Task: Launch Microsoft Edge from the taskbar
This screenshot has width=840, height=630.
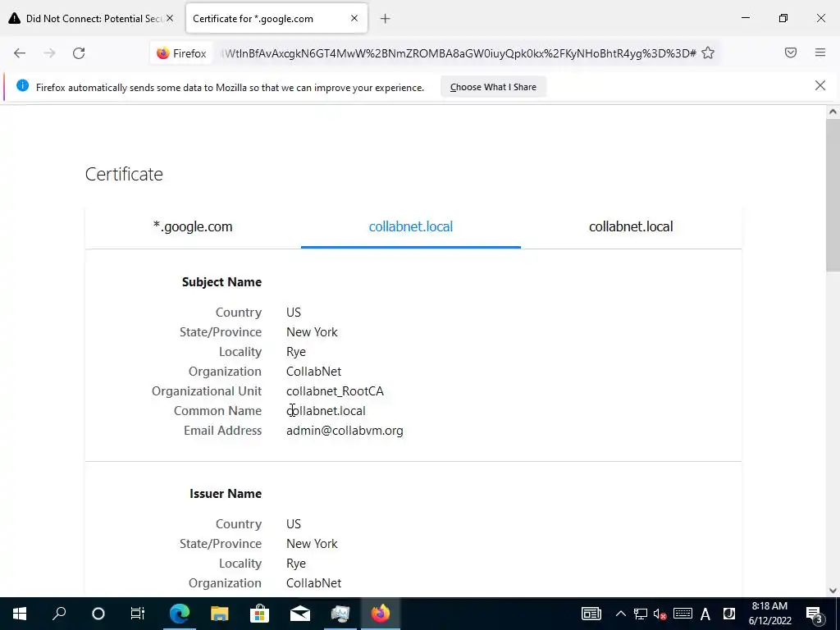Action: click(180, 614)
